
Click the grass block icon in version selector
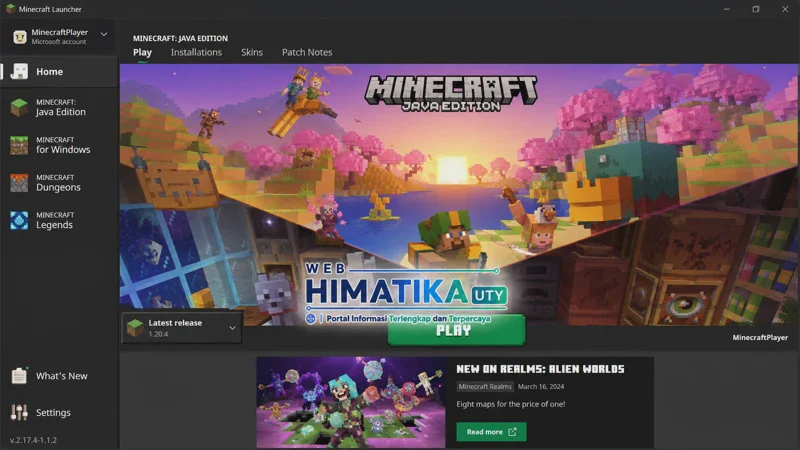pos(135,328)
